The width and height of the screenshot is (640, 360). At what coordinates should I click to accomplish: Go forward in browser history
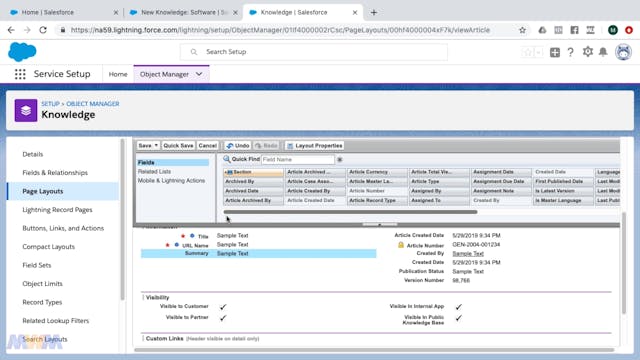[27, 30]
